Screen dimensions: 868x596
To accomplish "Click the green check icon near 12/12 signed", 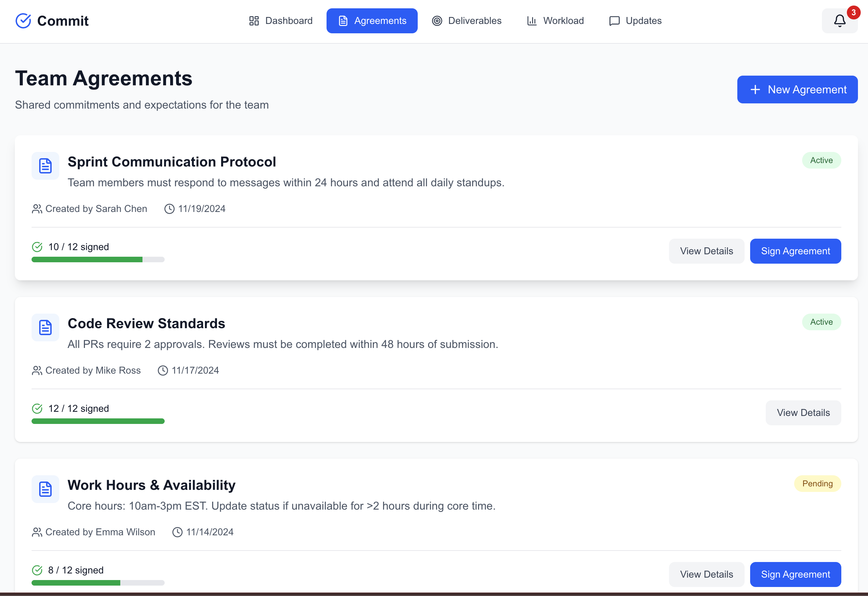I will 37,408.
